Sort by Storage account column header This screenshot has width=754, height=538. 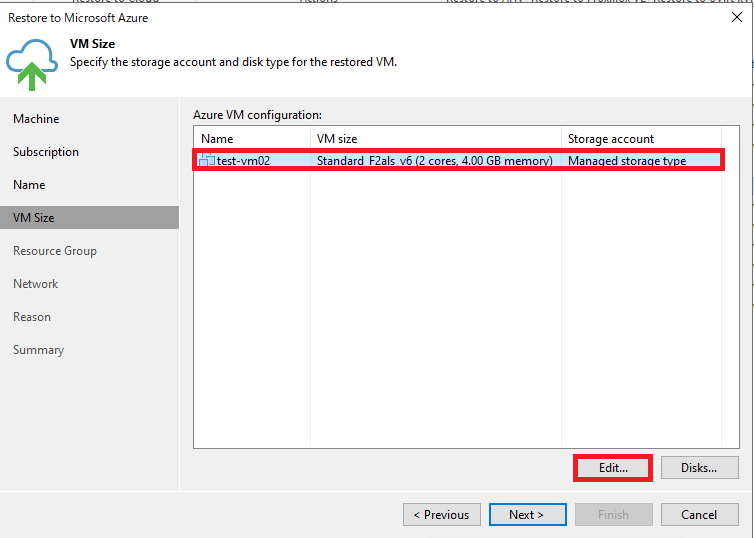click(x=641, y=139)
